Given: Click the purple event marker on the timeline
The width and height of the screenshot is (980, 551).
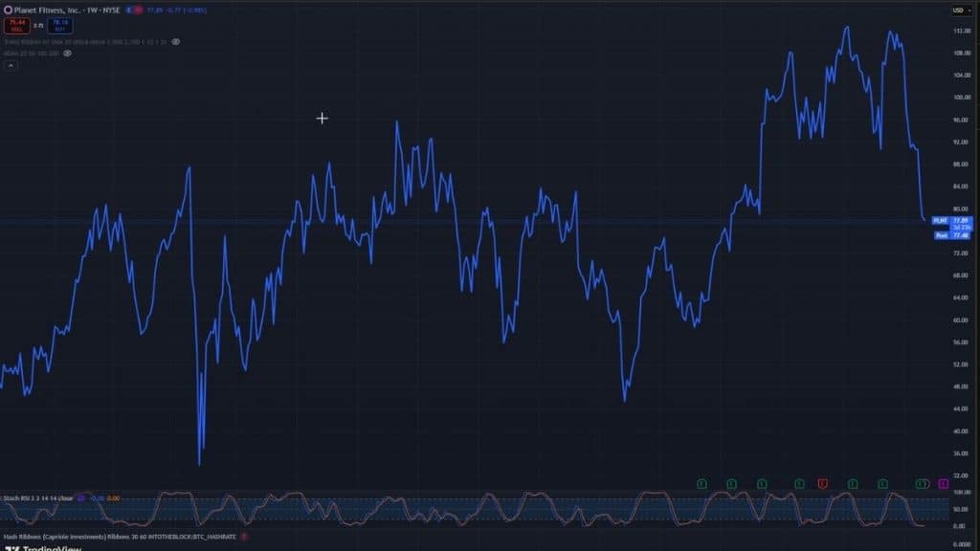Looking at the screenshot, I should click(943, 484).
